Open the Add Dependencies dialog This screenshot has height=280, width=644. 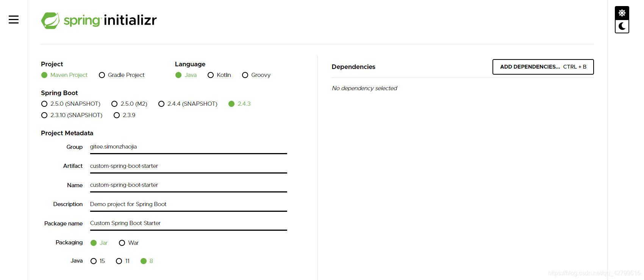(x=543, y=67)
